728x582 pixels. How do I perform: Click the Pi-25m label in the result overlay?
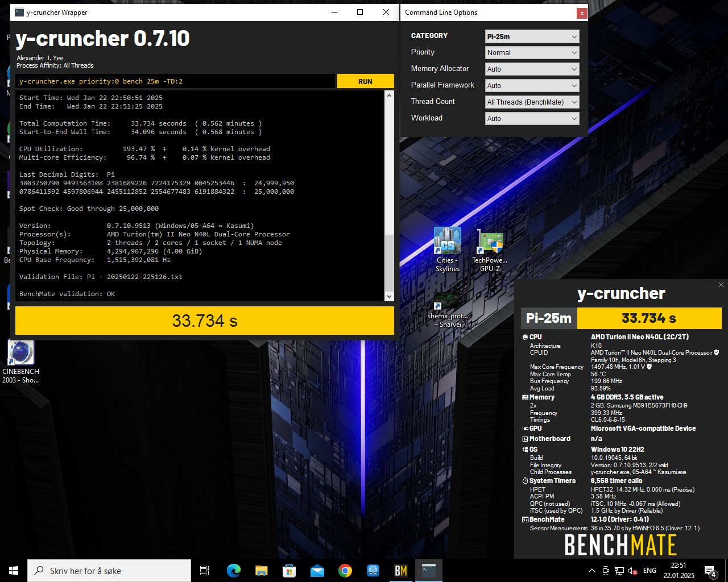pyautogui.click(x=549, y=318)
